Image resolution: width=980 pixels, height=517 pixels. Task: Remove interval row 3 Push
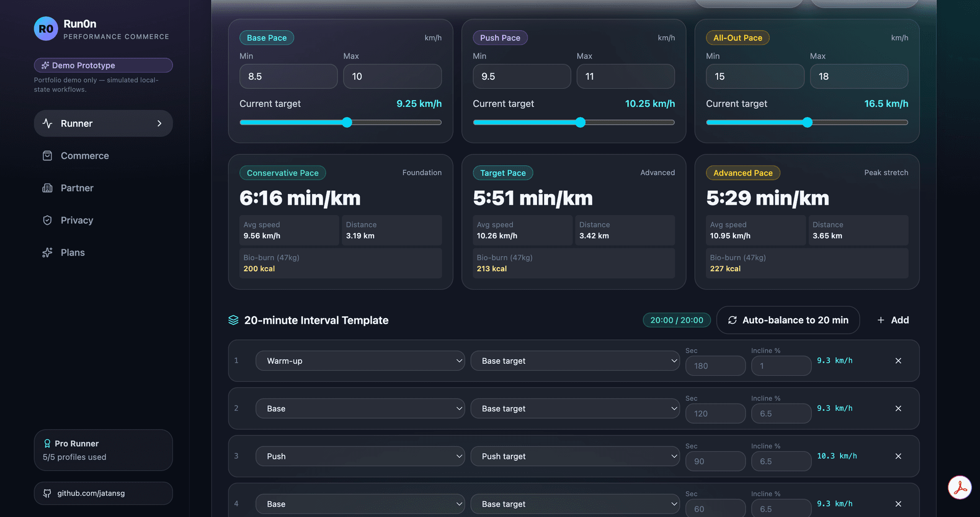point(898,456)
